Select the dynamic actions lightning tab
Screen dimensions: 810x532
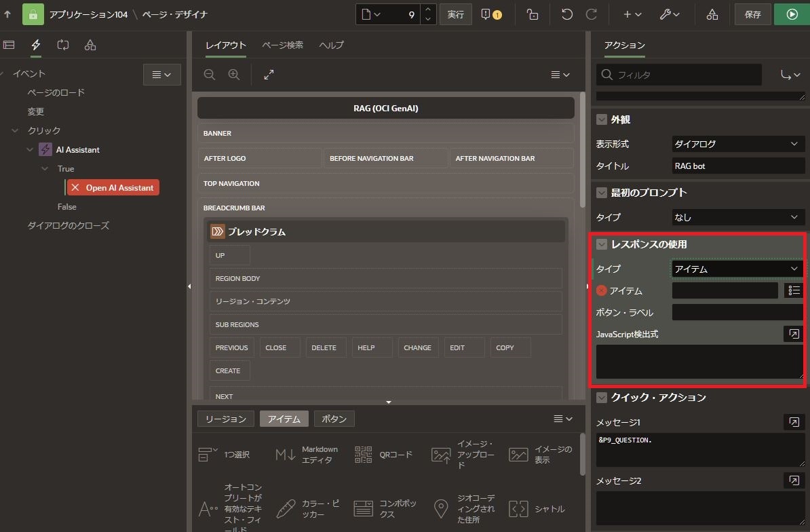[x=36, y=45]
